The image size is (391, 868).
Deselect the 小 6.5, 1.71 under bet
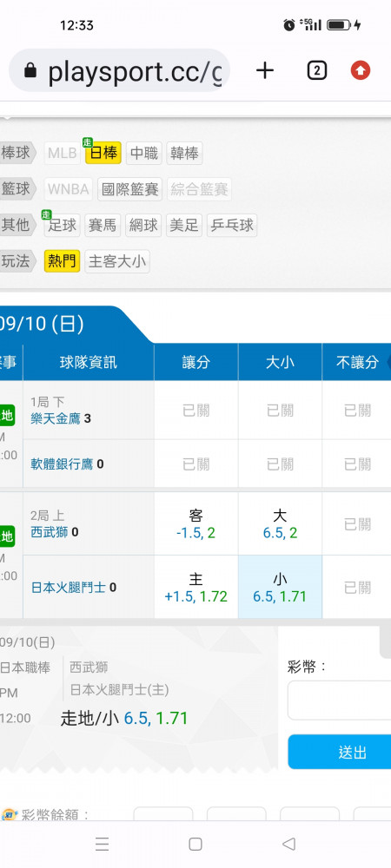(281, 588)
